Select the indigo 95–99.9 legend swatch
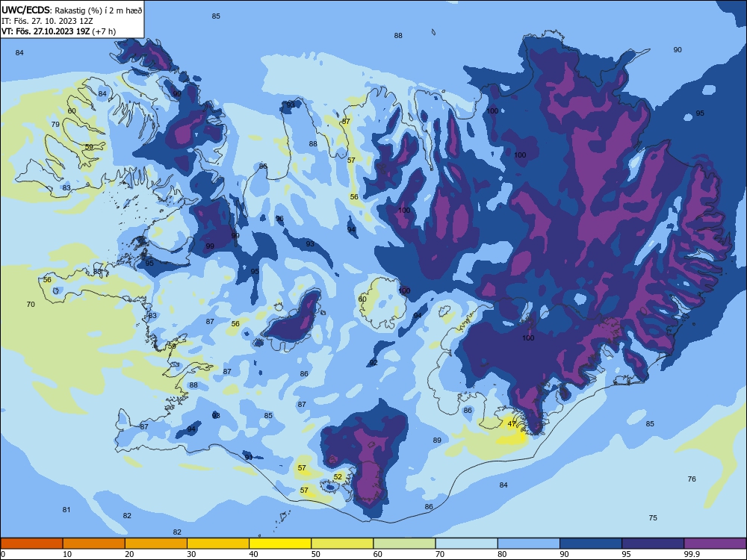 pos(653,544)
